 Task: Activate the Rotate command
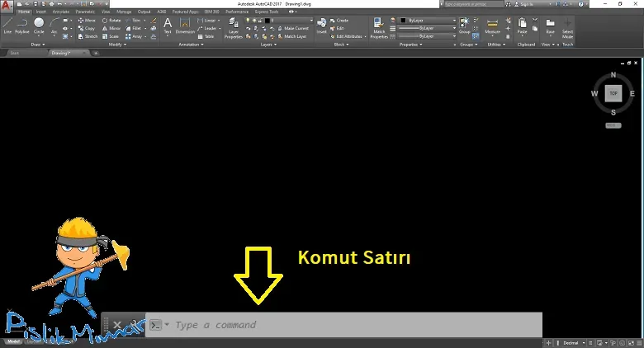point(111,20)
